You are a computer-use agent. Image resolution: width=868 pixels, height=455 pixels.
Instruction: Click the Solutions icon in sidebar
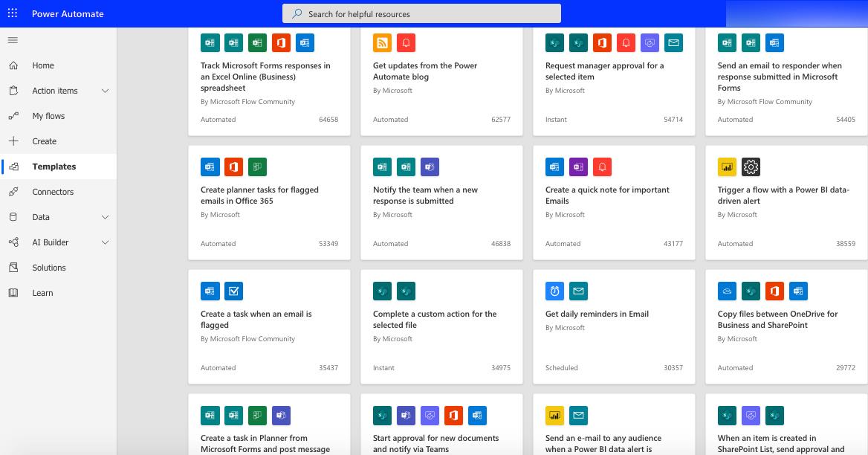(x=14, y=268)
